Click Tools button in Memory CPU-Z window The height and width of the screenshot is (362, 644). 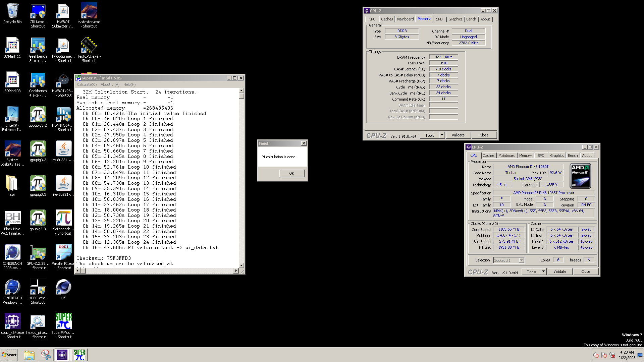(x=430, y=135)
